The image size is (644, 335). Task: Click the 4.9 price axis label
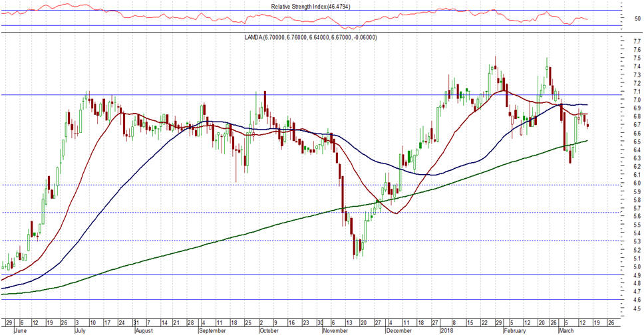(x=637, y=275)
